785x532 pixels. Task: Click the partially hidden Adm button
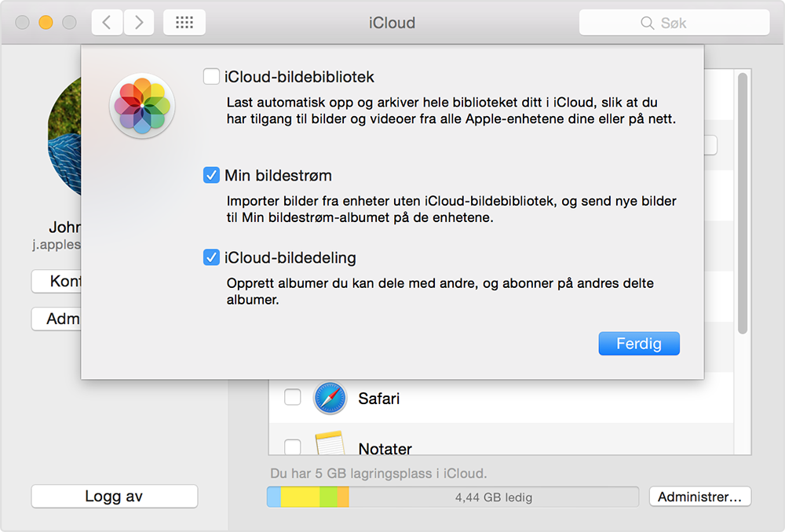coord(56,319)
